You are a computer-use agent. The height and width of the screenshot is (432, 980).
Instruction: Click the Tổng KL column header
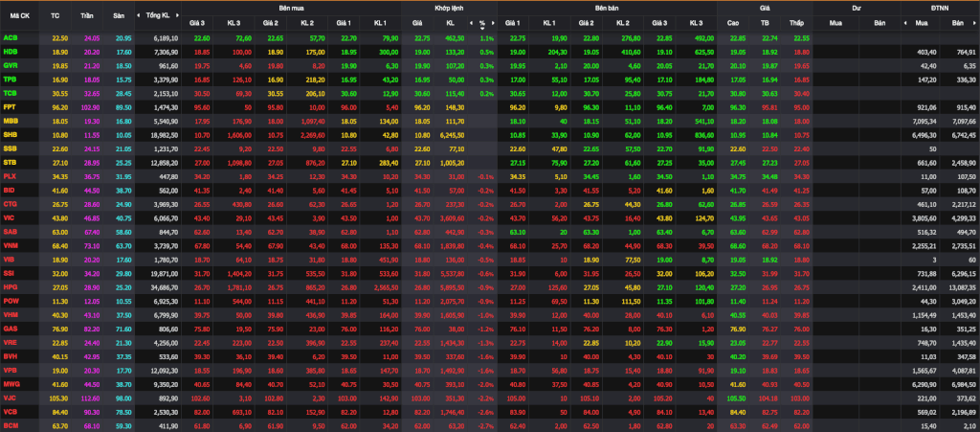pos(158,15)
